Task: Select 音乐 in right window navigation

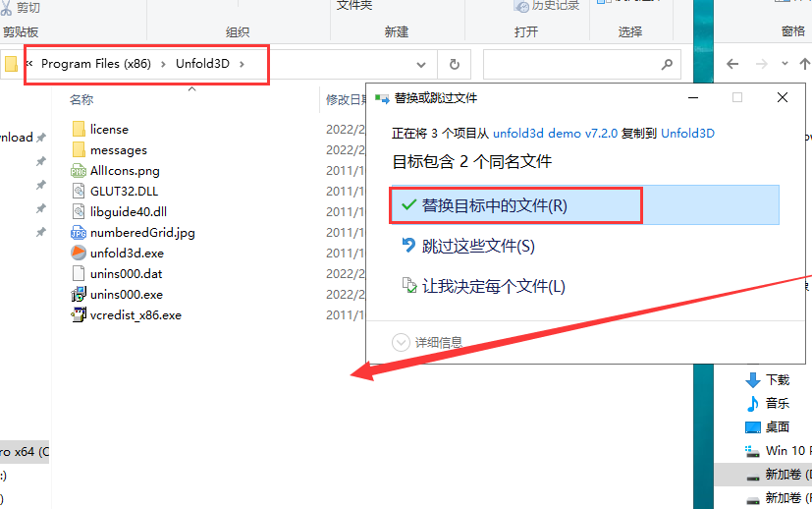Action: [x=778, y=403]
